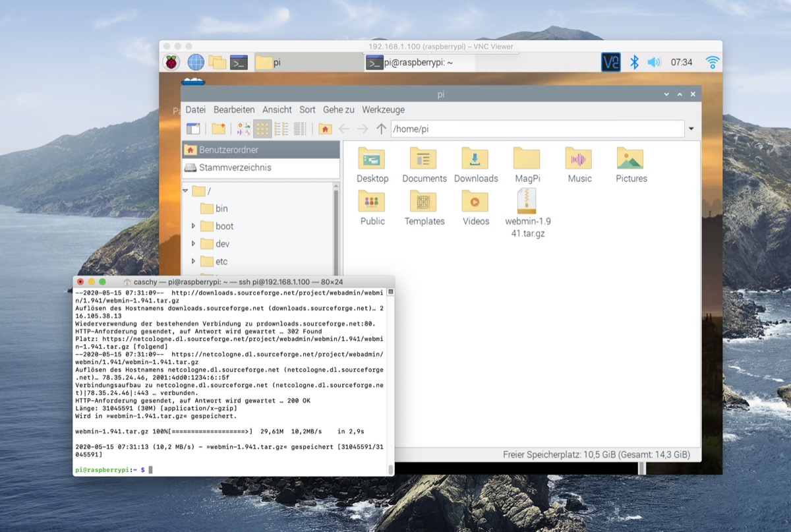Expand the boot folder tree node
Image resolution: width=791 pixels, height=532 pixels.
pyautogui.click(x=193, y=226)
